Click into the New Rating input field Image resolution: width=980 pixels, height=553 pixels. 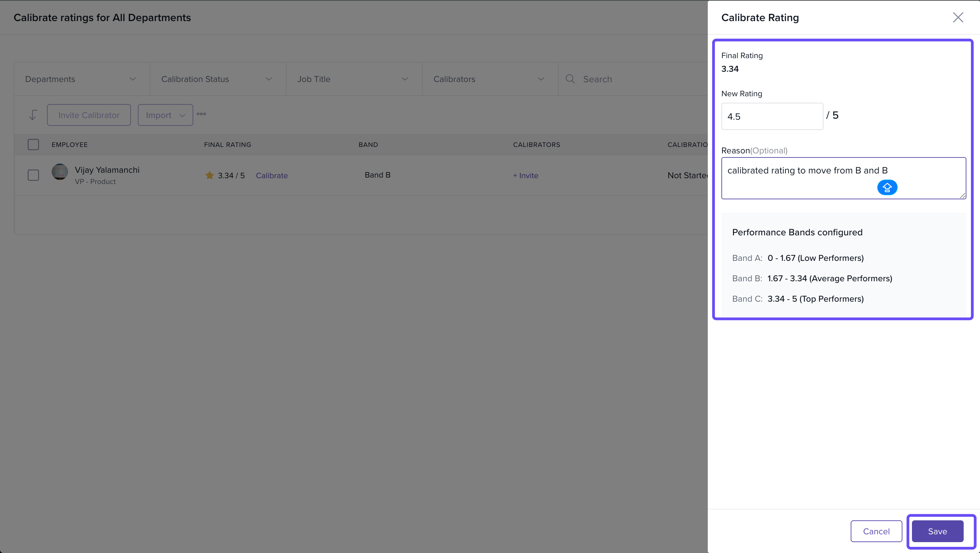(x=772, y=116)
